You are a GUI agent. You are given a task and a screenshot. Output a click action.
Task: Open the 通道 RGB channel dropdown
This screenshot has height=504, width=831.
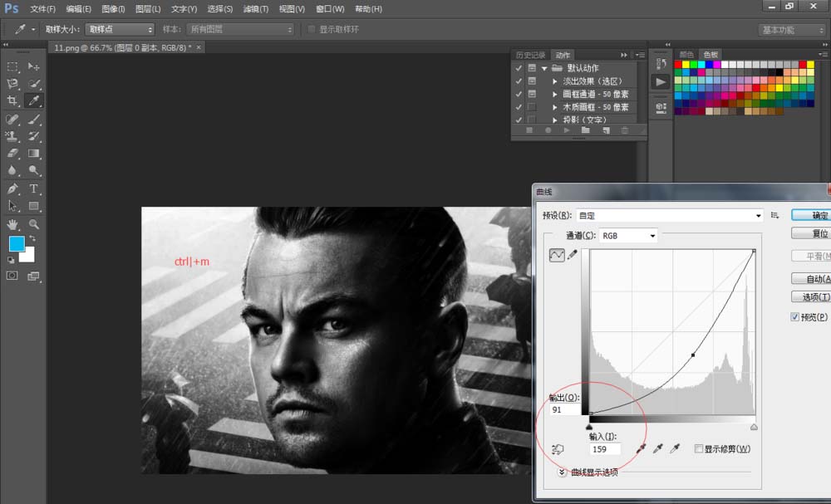coord(628,236)
